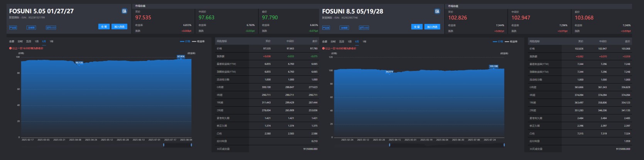Screen dimensions: 644x160
Task: Click 30天成交量 row in FOSUNI 5.05 table
Action: tap(267, 149)
